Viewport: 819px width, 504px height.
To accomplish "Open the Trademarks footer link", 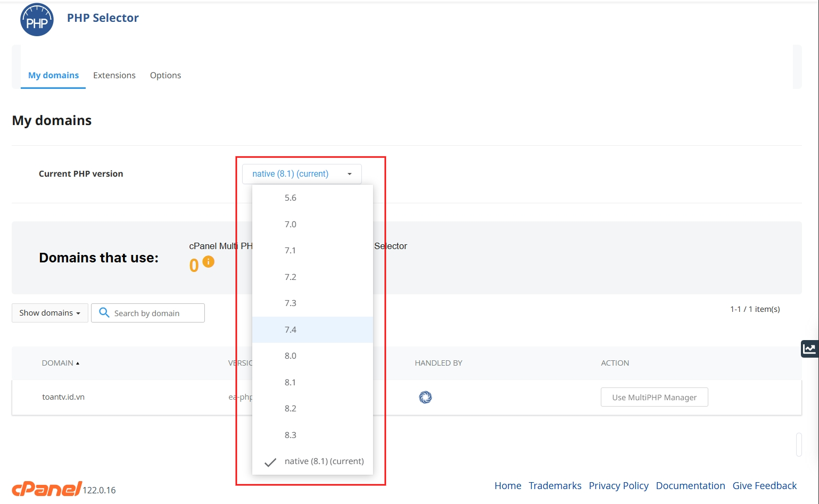I will (x=555, y=485).
